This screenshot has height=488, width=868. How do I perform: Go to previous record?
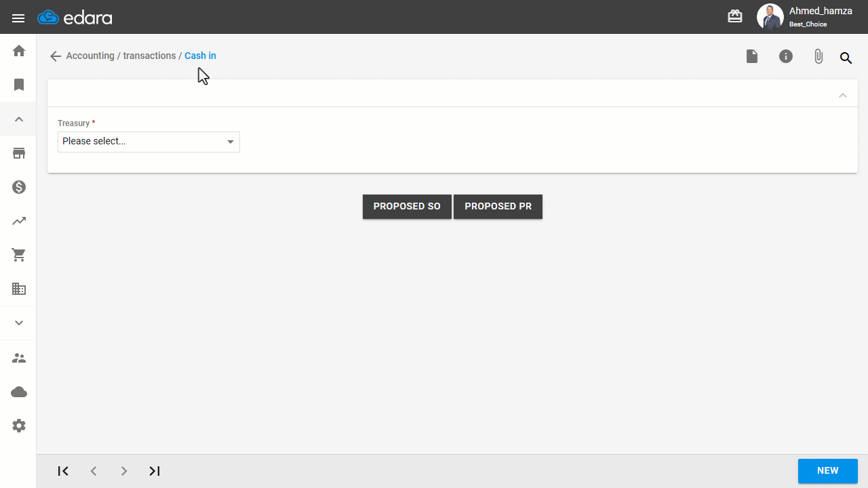pyautogui.click(x=94, y=471)
